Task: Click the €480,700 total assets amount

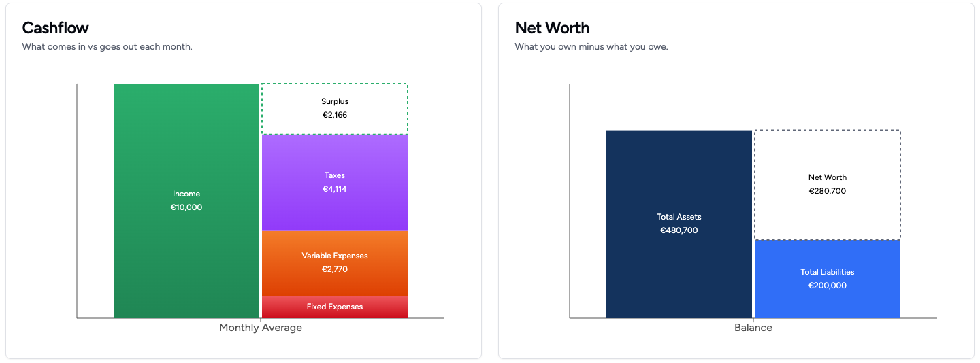Action: coord(679,230)
